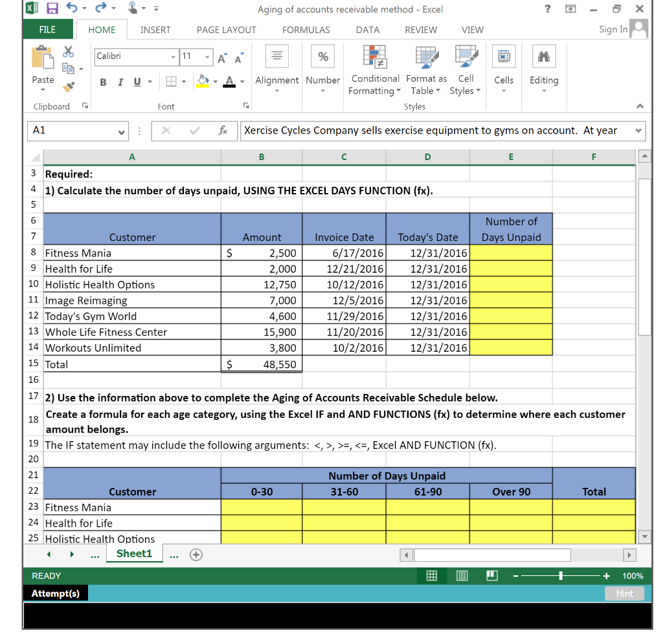Select the Sheet1 tab
Viewport: 663px width, 644px height.
[x=134, y=553]
